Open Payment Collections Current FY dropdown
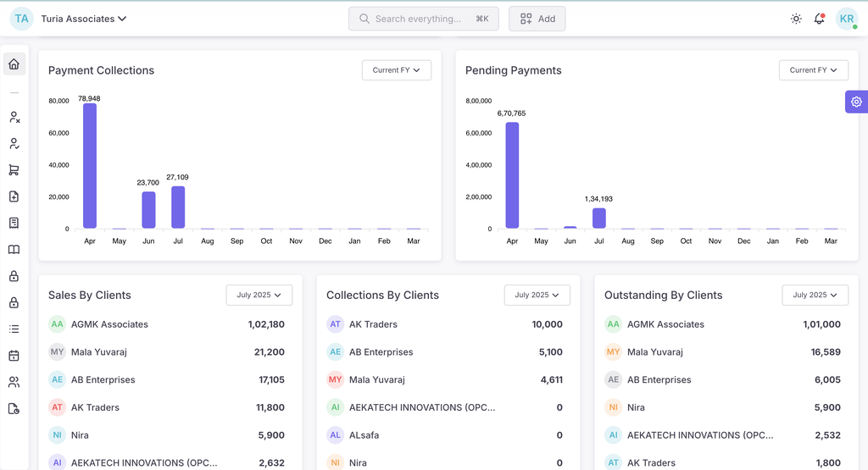Viewport: 868px width, 470px height. 397,70
